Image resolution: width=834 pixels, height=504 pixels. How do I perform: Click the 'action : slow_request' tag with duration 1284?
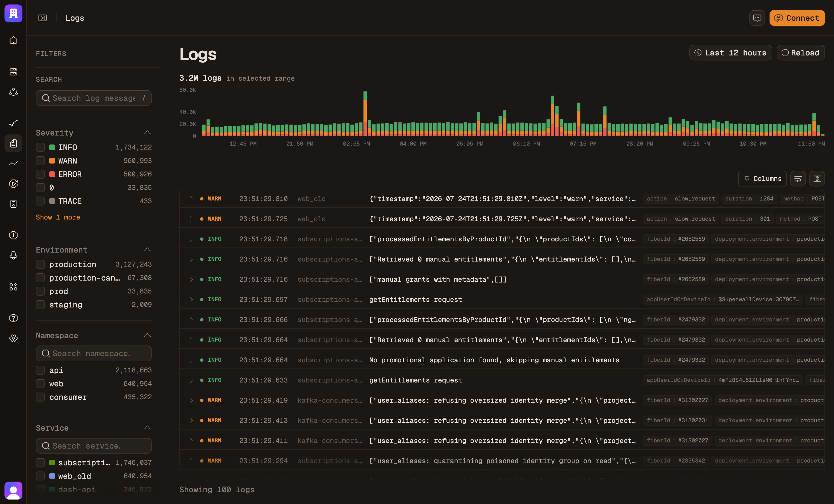tap(681, 199)
